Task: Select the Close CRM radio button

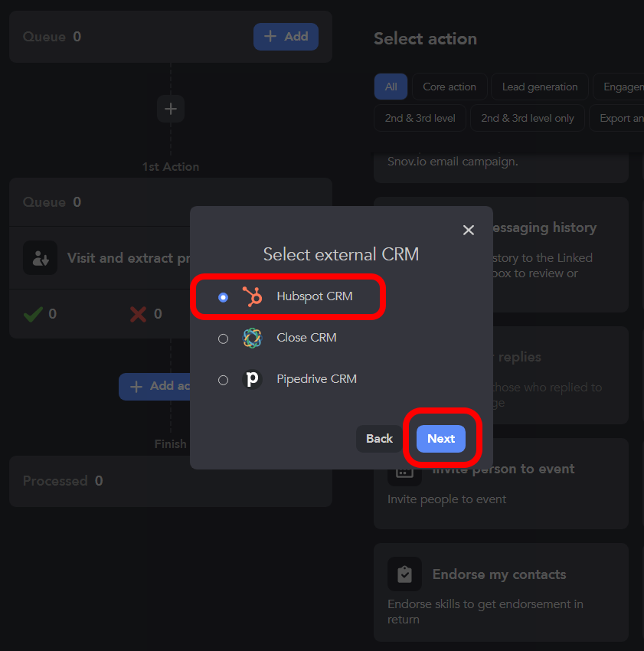Action: pos(223,339)
